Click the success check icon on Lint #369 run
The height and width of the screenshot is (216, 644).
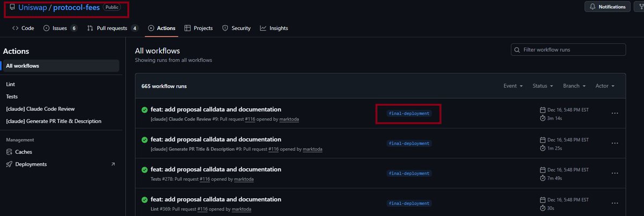click(x=144, y=200)
